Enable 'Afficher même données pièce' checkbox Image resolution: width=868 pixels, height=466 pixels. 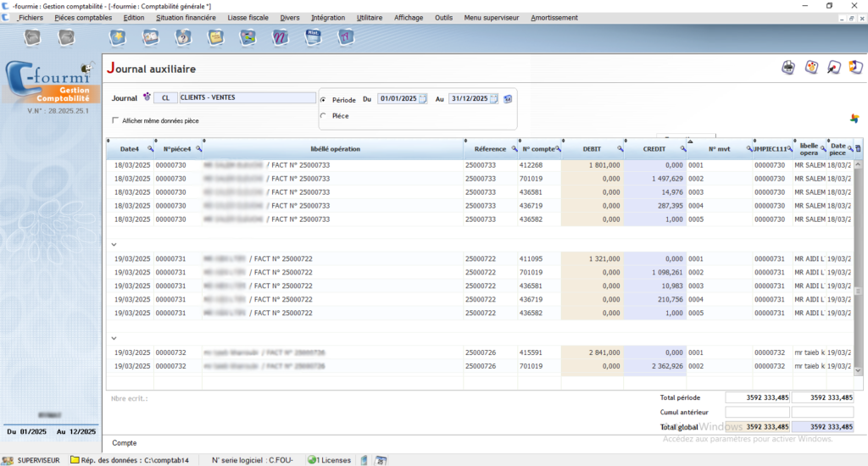[115, 120]
